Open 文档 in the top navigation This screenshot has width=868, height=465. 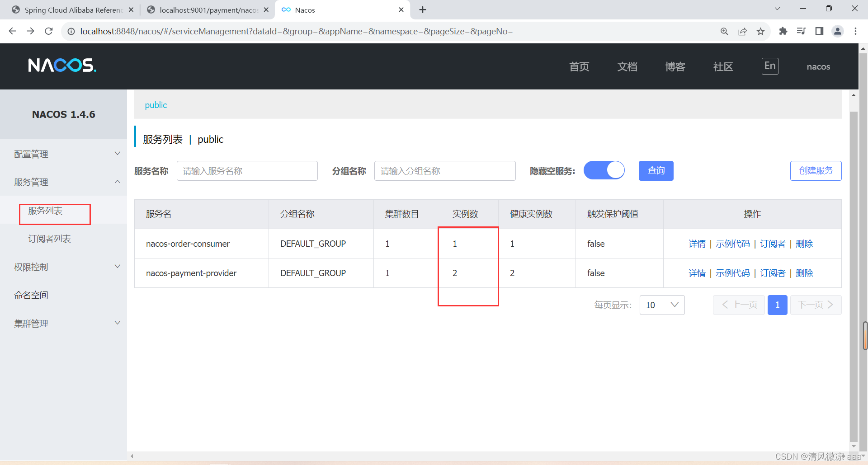pos(627,66)
